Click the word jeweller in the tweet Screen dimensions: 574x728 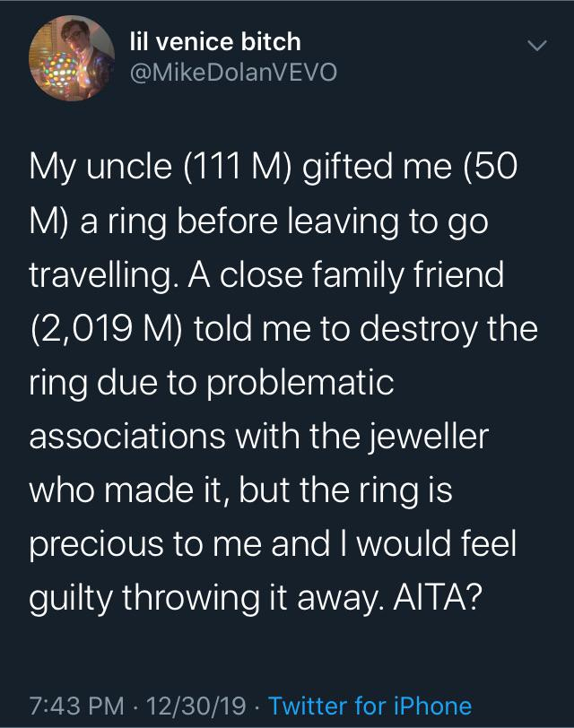point(429,437)
